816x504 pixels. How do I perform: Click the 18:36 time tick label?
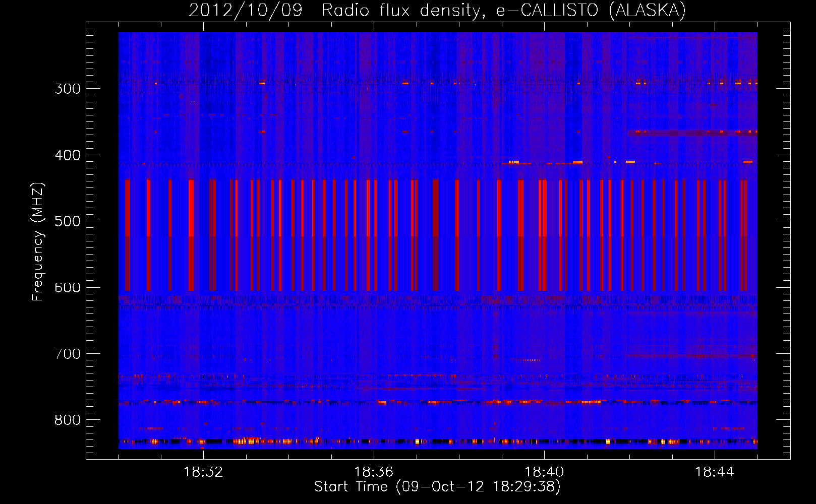[x=374, y=472]
